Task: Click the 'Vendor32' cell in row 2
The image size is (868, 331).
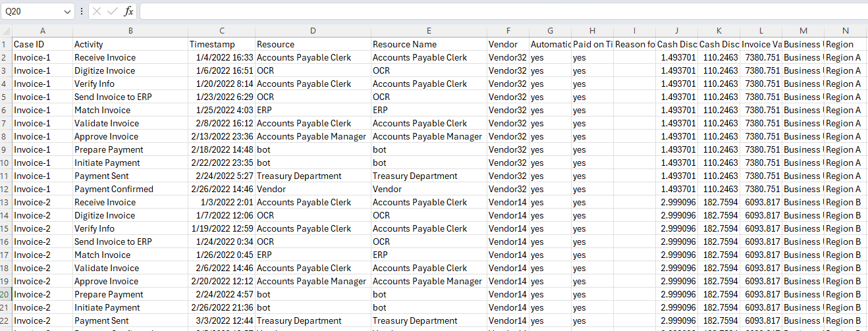Action: point(508,57)
